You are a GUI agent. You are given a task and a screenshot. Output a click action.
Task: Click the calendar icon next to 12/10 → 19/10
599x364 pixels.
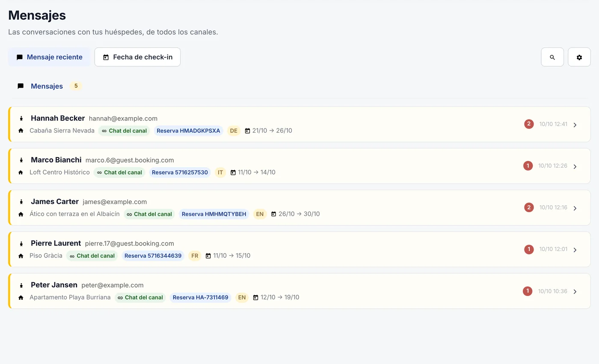(x=255, y=298)
